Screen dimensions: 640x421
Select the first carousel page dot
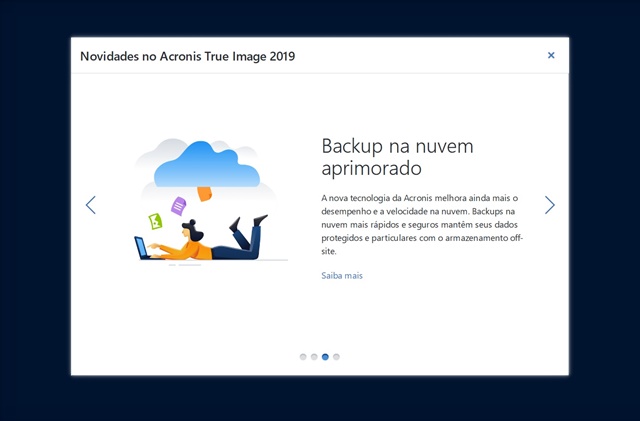(303, 357)
